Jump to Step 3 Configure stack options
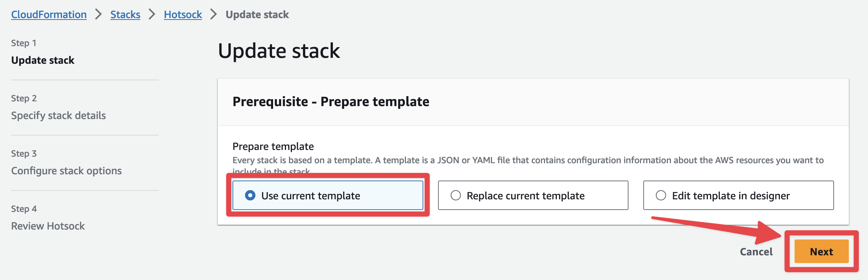This screenshot has height=280, width=868. [x=66, y=171]
